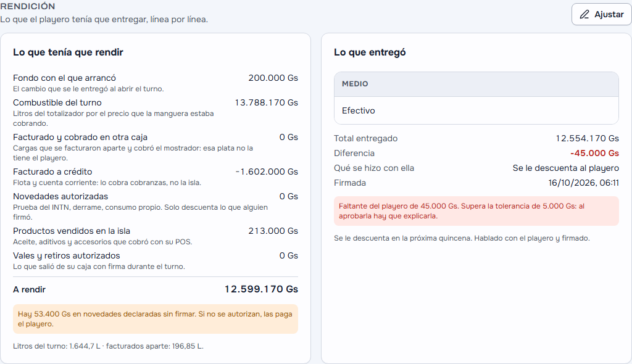Open the Ajustar button
The width and height of the screenshot is (632, 364).
(x=601, y=15)
